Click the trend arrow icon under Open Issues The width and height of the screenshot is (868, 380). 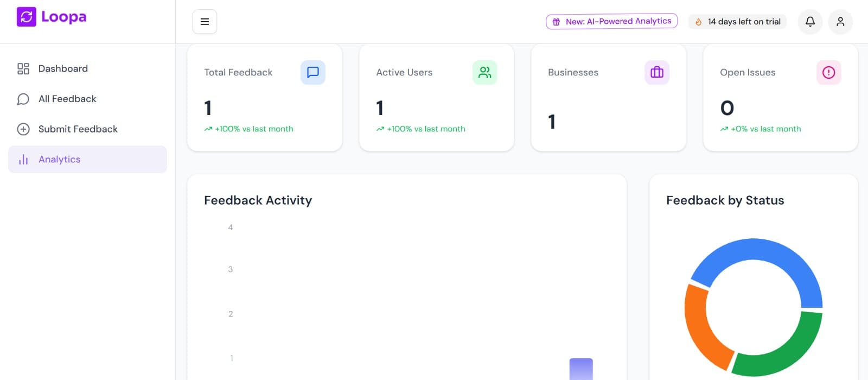[724, 129]
